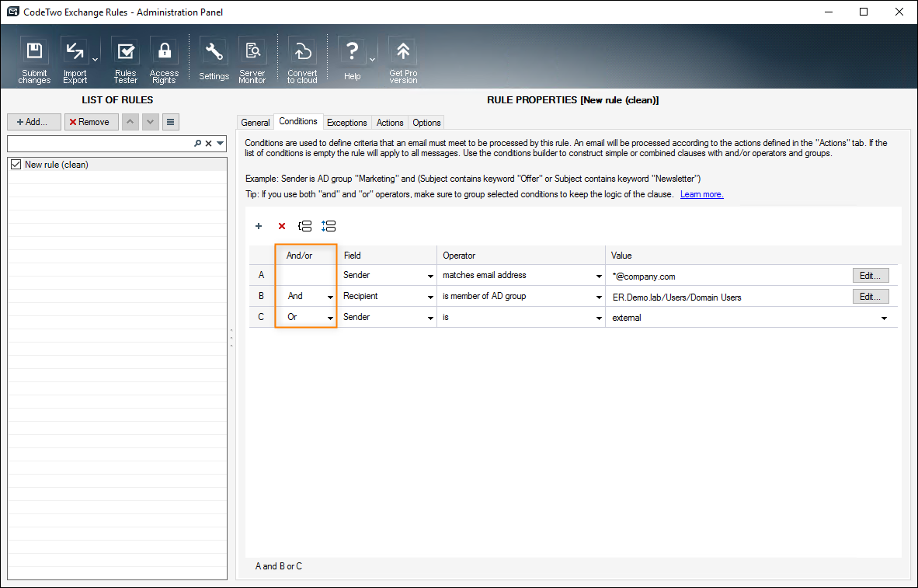Click the CodeTwo app icon in title bar

[x=12, y=12]
